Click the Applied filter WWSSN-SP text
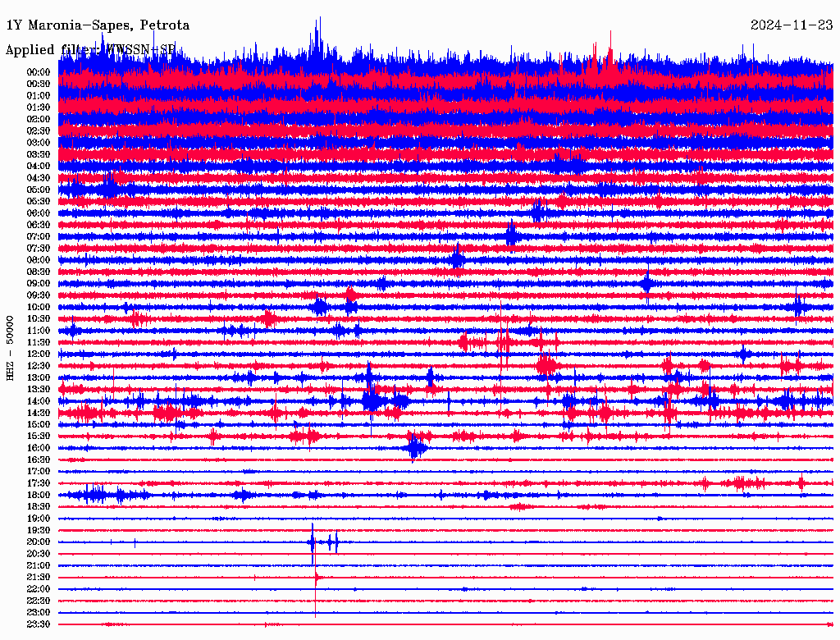The width and height of the screenshot is (840, 640). click(90, 50)
